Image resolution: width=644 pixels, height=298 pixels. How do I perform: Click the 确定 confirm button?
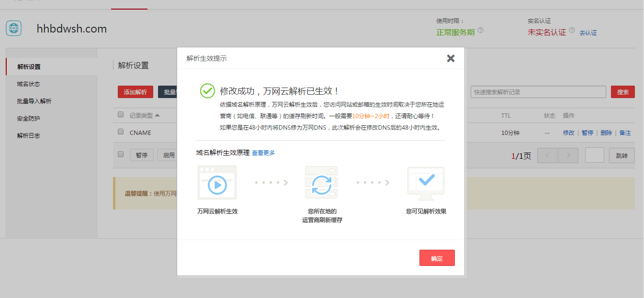(x=437, y=258)
